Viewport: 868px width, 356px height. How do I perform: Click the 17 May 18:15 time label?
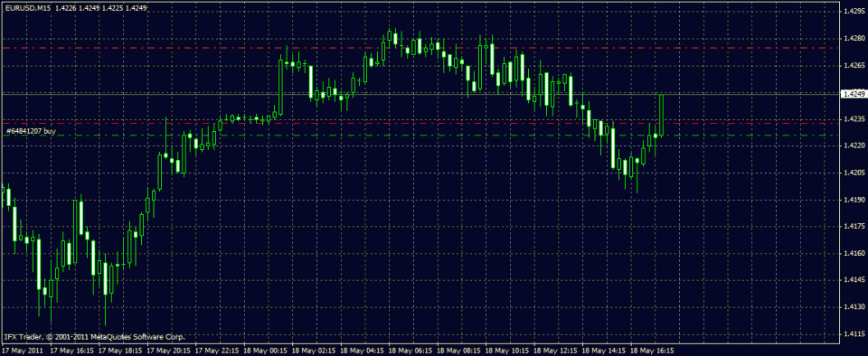pyautogui.click(x=119, y=351)
